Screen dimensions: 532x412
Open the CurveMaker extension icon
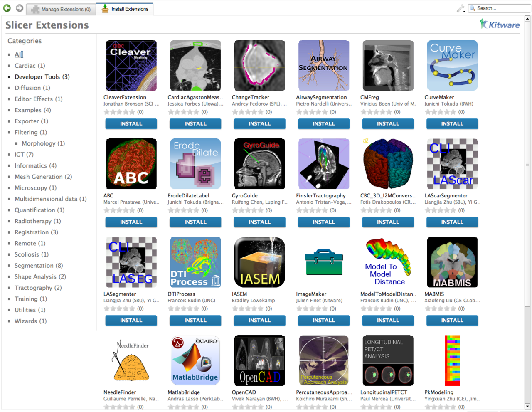click(x=452, y=65)
